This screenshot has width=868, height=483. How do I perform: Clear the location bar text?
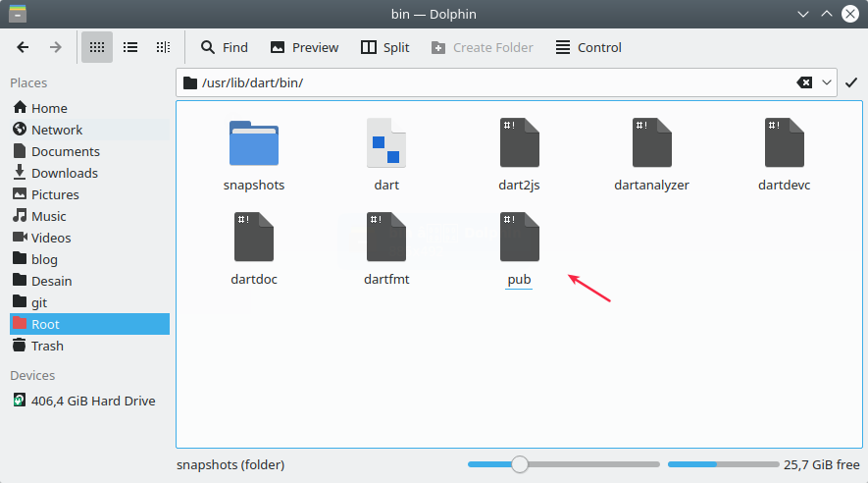(804, 82)
